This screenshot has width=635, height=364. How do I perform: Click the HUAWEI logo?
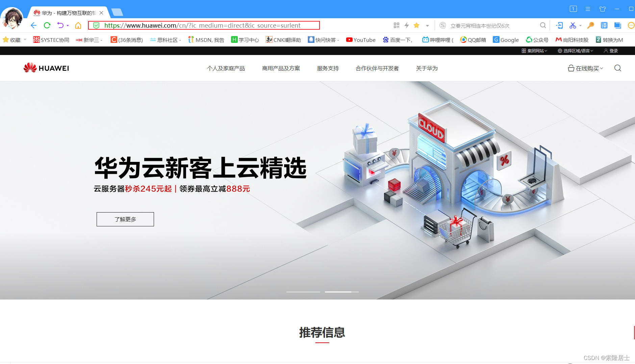pos(46,68)
